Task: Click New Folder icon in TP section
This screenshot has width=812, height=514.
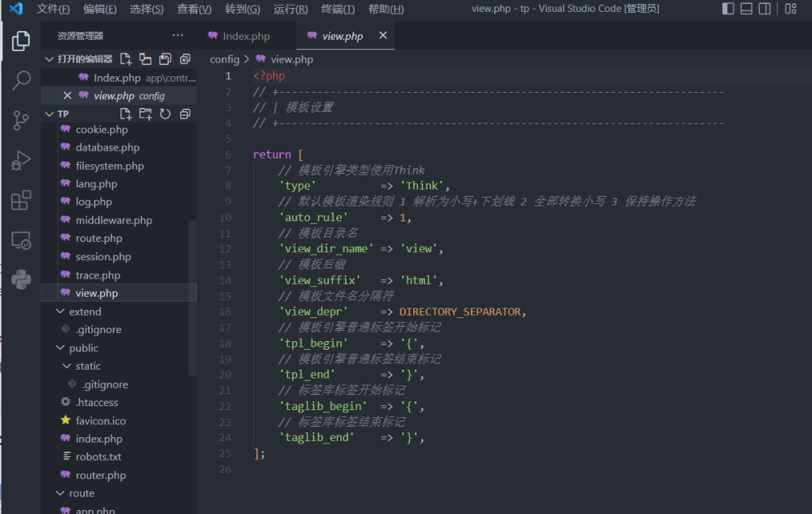Action: [x=145, y=114]
